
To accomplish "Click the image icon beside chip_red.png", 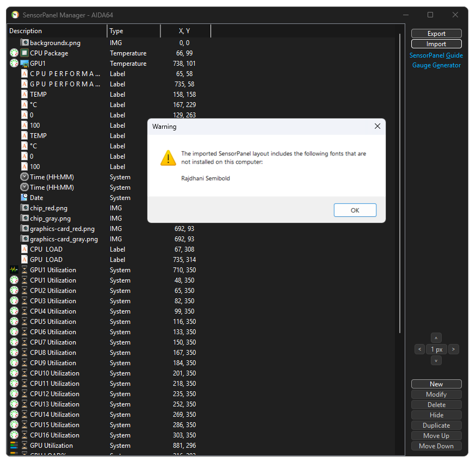I will [x=24, y=208].
